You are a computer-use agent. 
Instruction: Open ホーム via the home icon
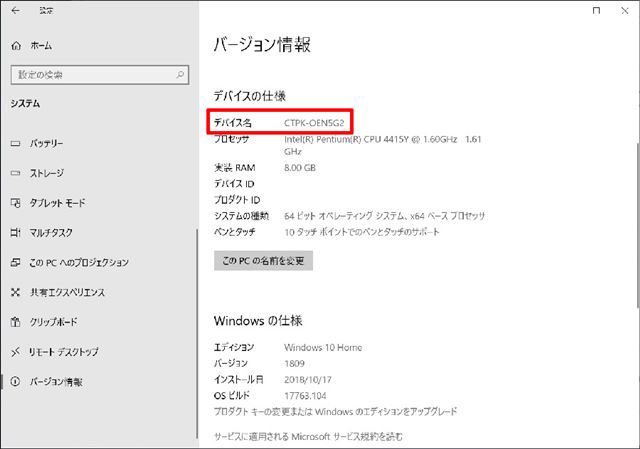(16, 46)
